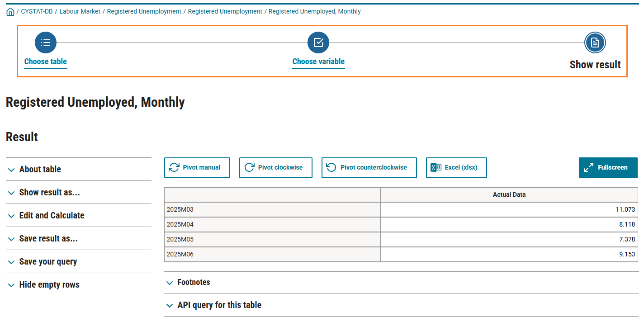The height and width of the screenshot is (322, 644).
Task: Open Labour Market breadcrumb link
Action: [80, 11]
